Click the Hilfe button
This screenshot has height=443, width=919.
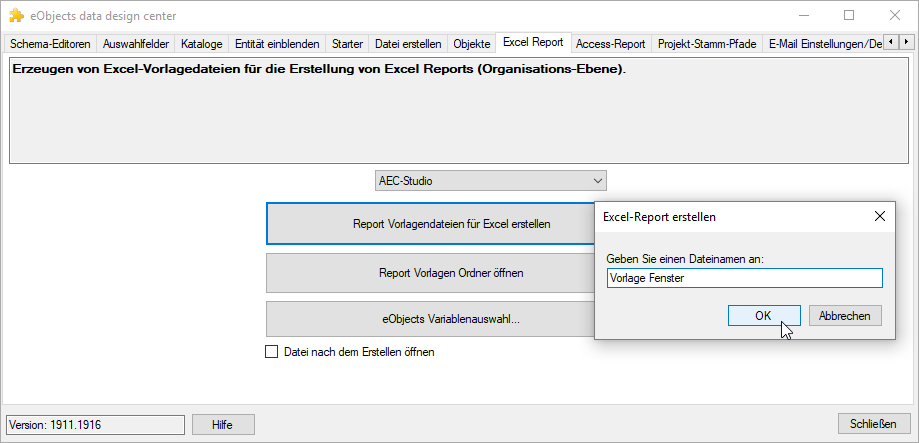point(223,425)
